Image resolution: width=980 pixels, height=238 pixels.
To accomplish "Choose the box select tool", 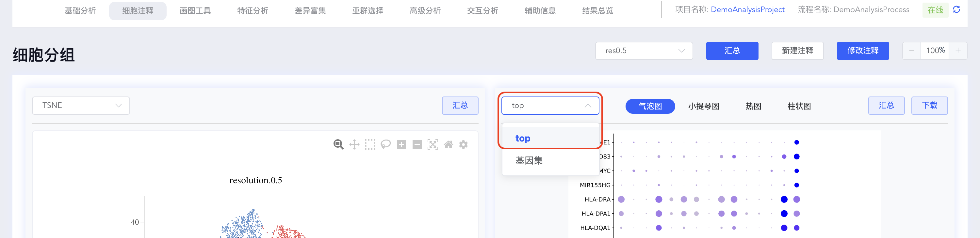I will click(x=370, y=144).
